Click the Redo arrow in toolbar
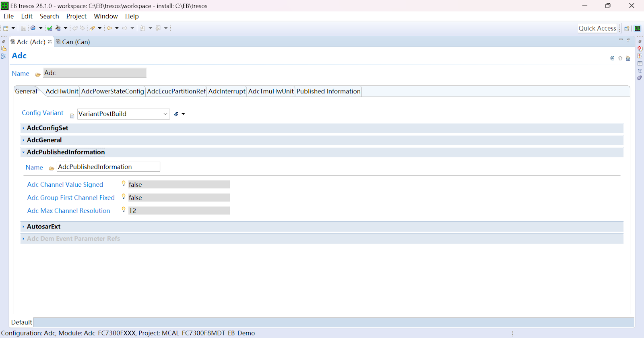Viewport: 644px width, 338px height. (82, 28)
